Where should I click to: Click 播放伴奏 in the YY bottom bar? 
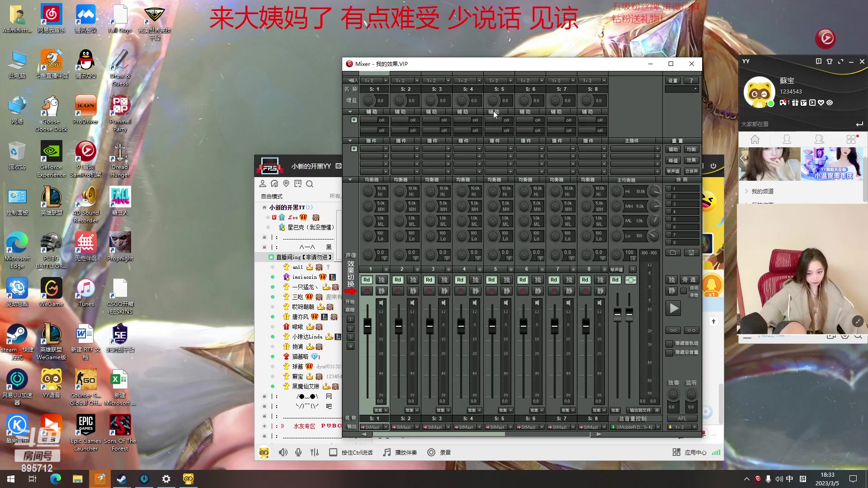coord(406,452)
